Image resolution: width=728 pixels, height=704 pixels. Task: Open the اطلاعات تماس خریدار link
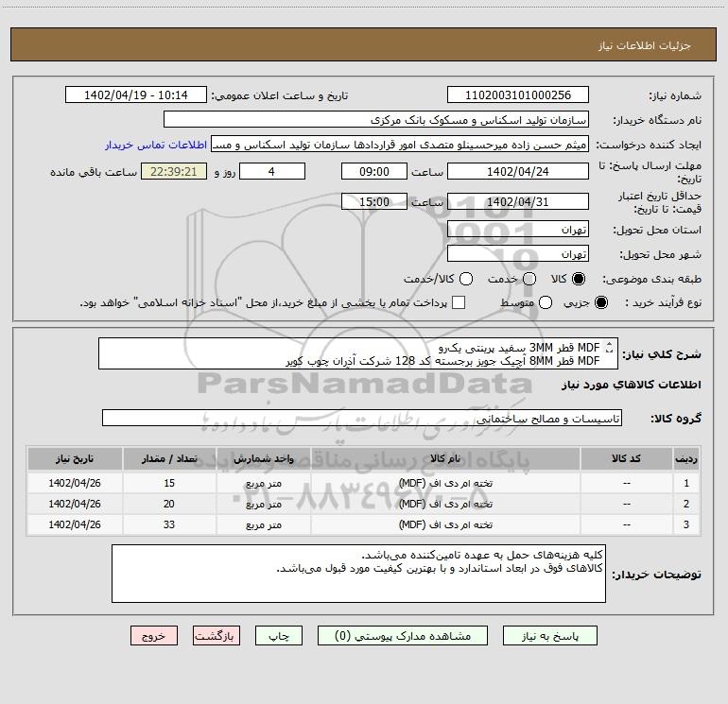(156, 145)
